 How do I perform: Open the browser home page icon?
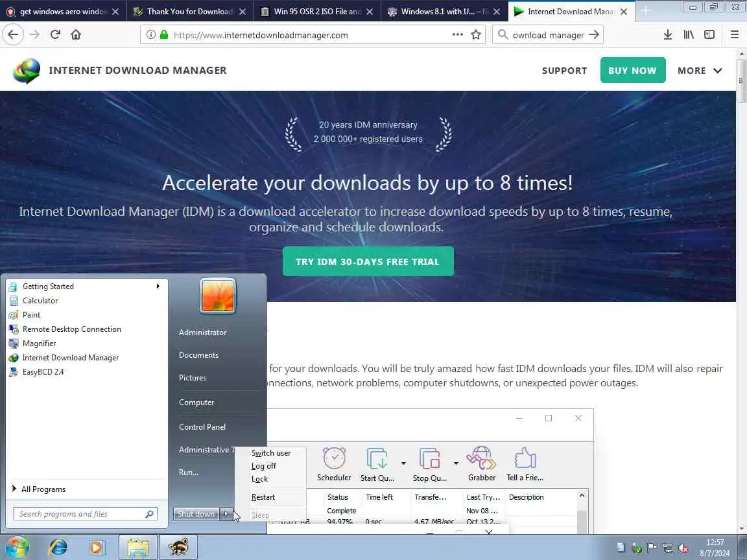pos(76,34)
